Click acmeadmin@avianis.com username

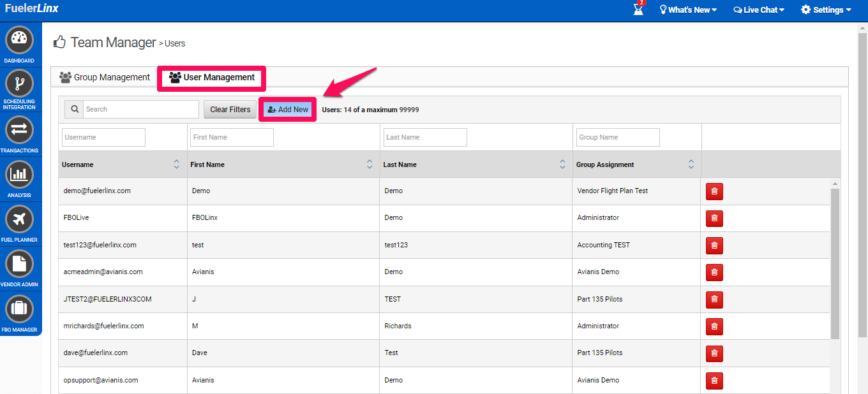tap(103, 272)
